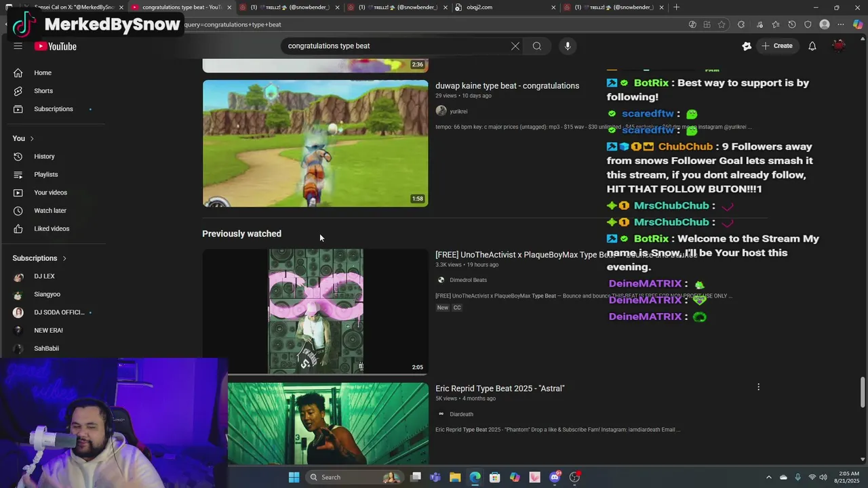Image resolution: width=868 pixels, height=488 pixels.
Task: Open the three-dot menu for the Eric Reprid video
Action: coord(758,387)
